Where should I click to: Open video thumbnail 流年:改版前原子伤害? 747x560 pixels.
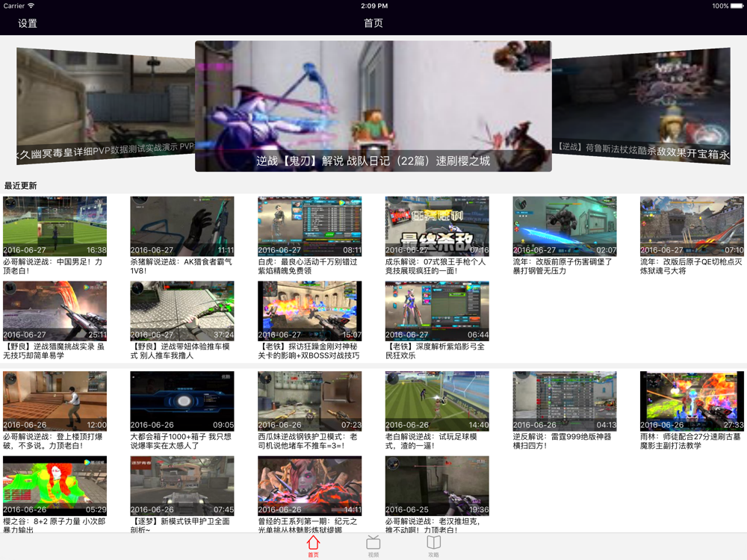(565, 226)
